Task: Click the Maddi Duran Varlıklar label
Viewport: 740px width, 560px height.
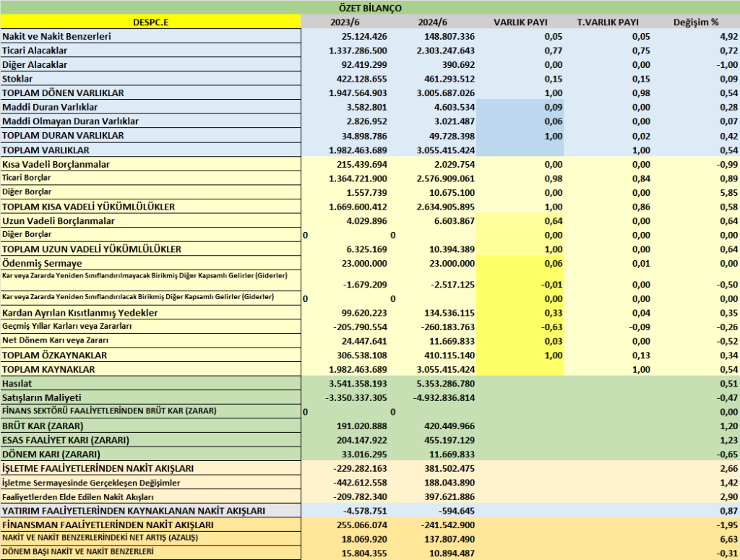Action: (x=150, y=107)
